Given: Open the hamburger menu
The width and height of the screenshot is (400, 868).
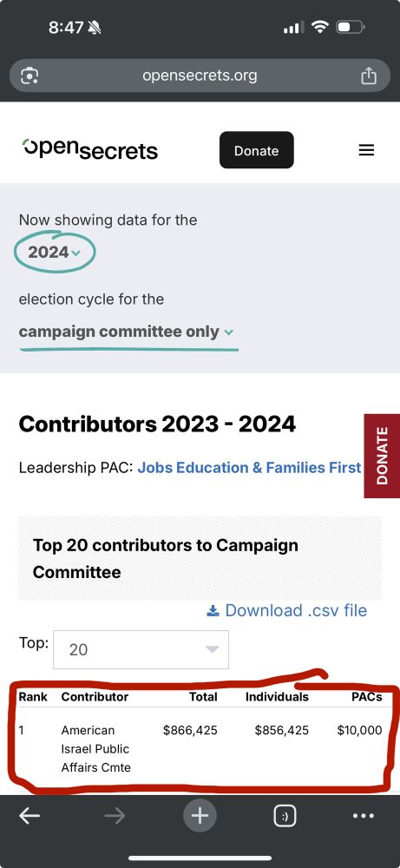Looking at the screenshot, I should click(x=366, y=150).
